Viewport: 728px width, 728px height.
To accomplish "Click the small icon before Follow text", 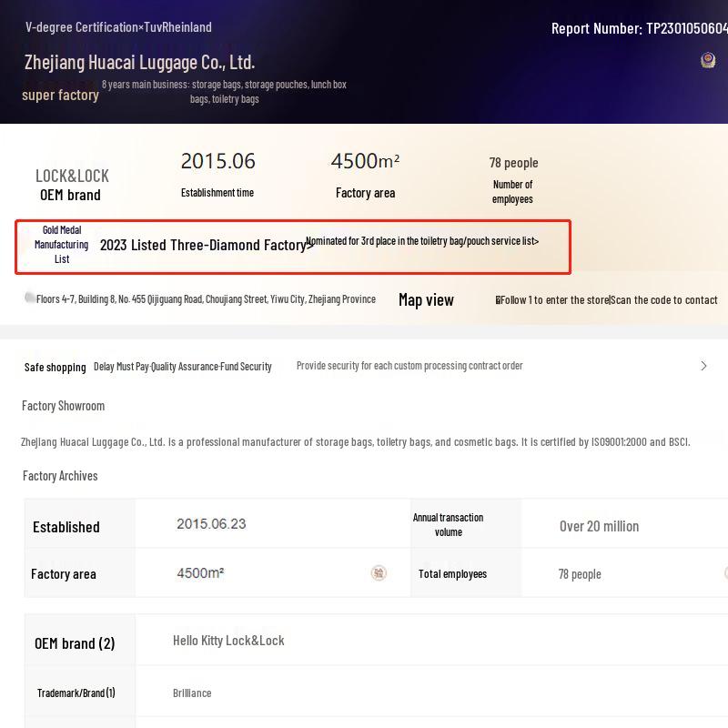I will [x=498, y=300].
